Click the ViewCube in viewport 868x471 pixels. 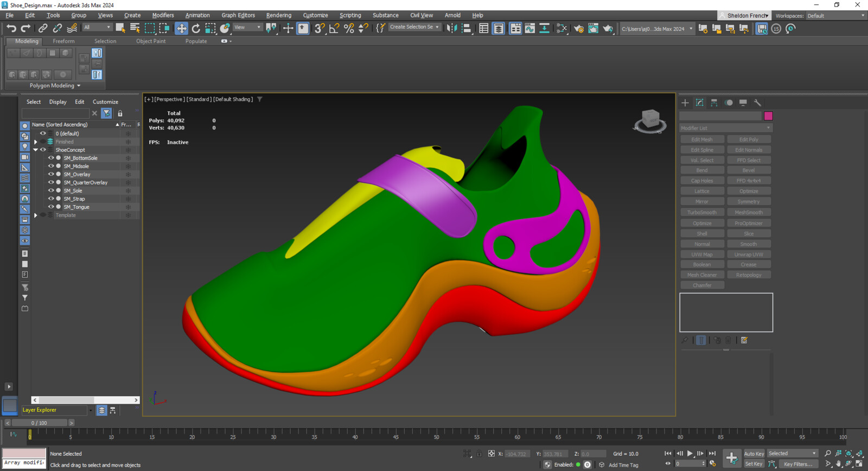pyautogui.click(x=650, y=120)
